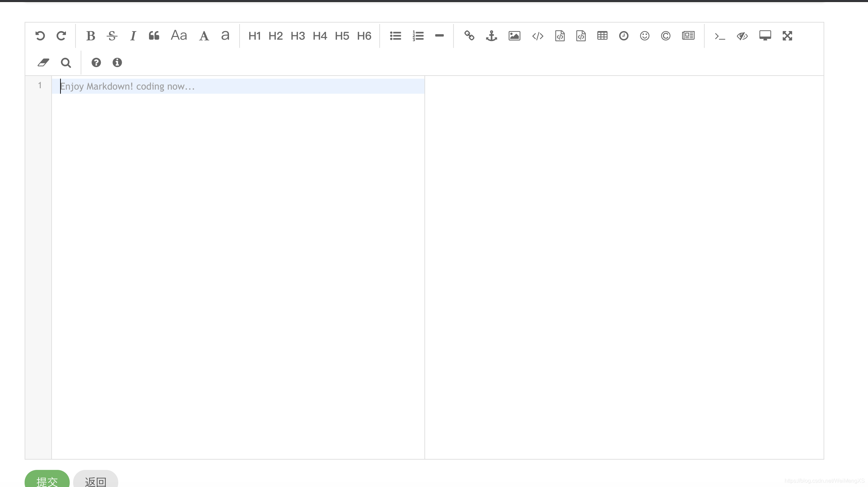This screenshot has width=868, height=487.
Task: Insert an ordered list
Action: (x=418, y=36)
